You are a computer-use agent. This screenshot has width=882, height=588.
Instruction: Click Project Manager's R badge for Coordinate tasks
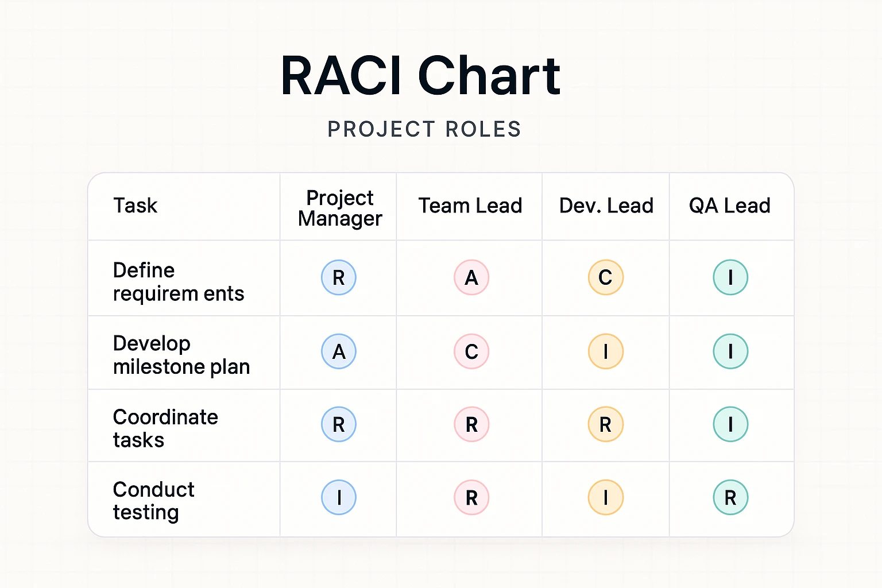pyautogui.click(x=339, y=424)
